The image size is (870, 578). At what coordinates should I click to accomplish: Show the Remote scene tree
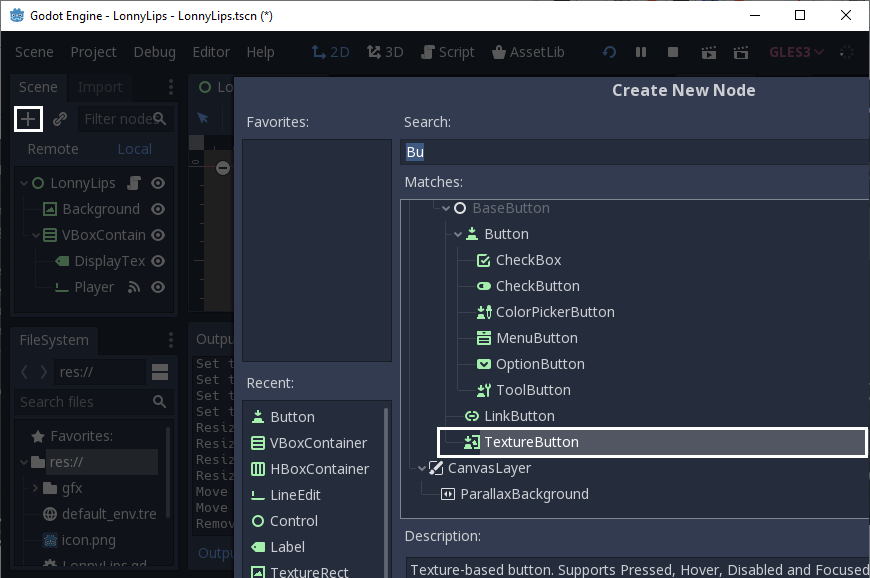(53, 149)
